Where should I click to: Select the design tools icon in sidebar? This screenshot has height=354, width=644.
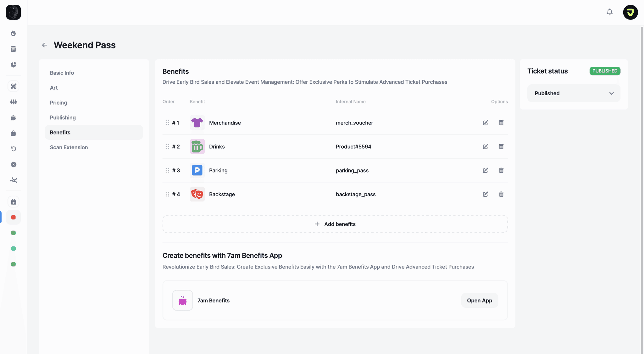[x=13, y=86]
